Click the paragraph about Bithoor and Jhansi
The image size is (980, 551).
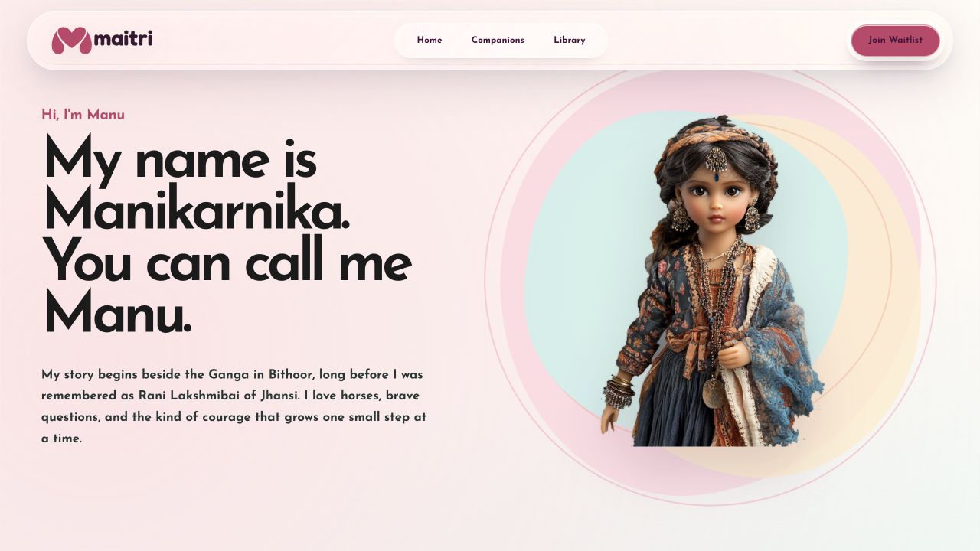(x=234, y=406)
